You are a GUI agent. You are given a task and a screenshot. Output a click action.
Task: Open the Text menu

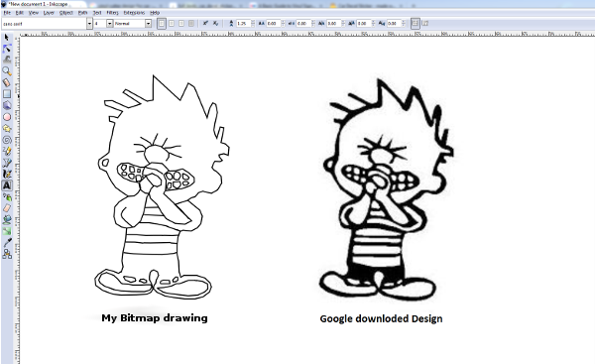[97, 13]
